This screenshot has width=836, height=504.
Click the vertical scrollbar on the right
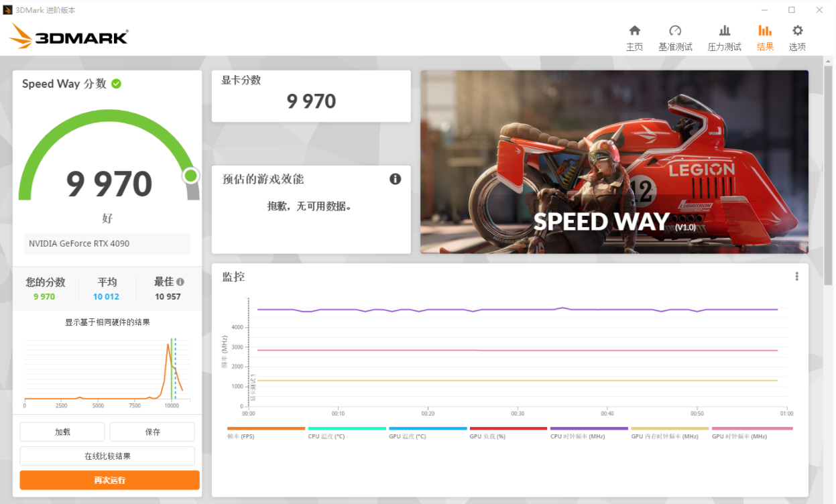pyautogui.click(x=829, y=174)
